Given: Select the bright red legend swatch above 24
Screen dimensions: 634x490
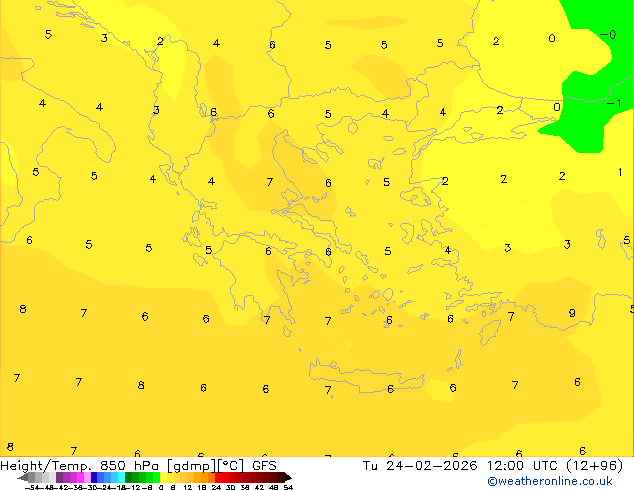Looking at the screenshot, I should coord(218,477).
